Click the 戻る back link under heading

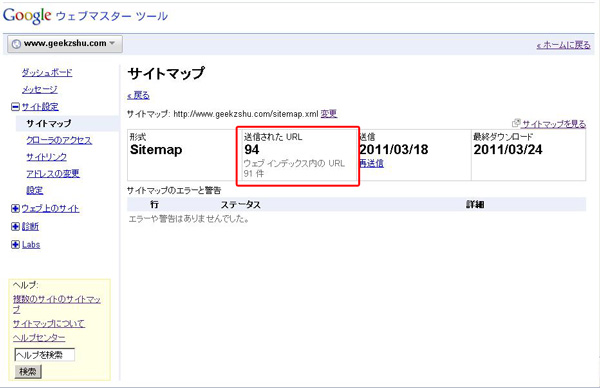pos(138,95)
